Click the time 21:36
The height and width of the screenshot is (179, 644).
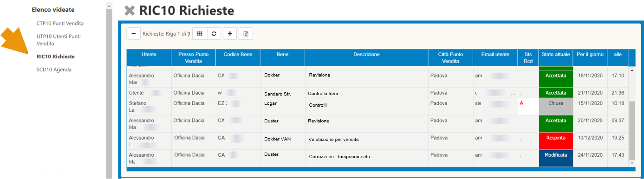pos(618,93)
